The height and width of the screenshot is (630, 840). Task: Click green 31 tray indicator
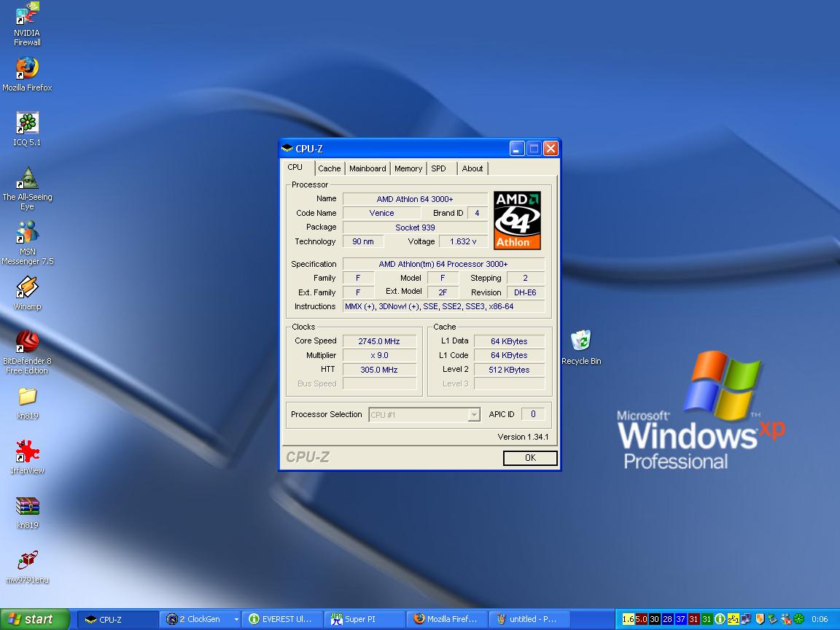(x=707, y=619)
